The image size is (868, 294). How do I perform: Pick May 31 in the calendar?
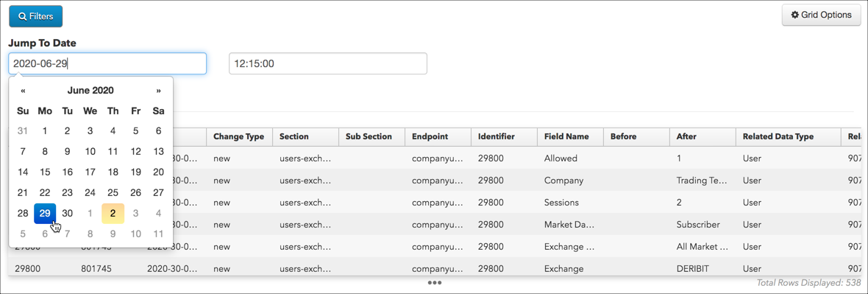coord(23,131)
